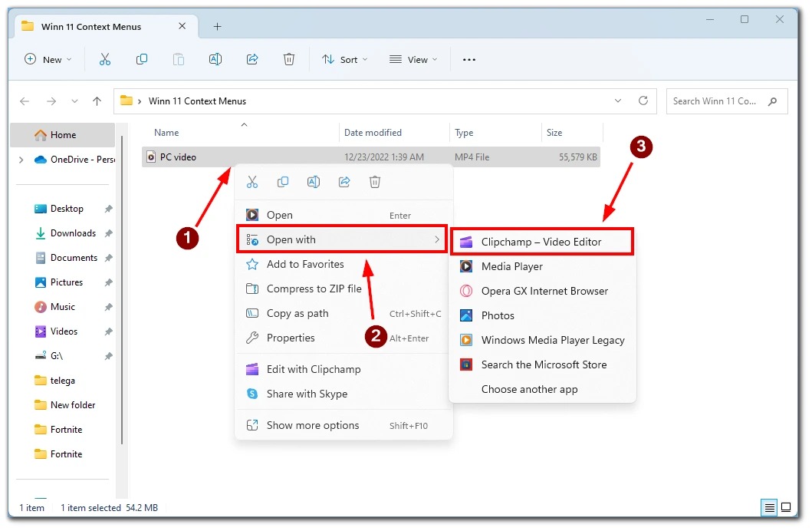Go up one folder level arrow
The image size is (812, 531).
click(x=97, y=101)
